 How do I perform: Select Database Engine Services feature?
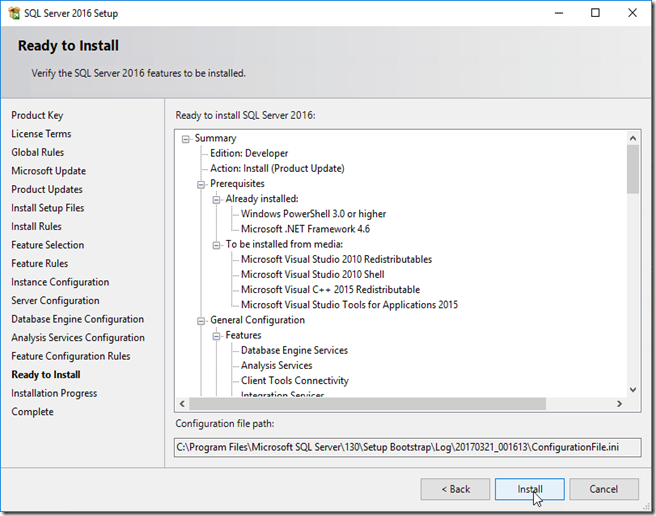pos(294,350)
